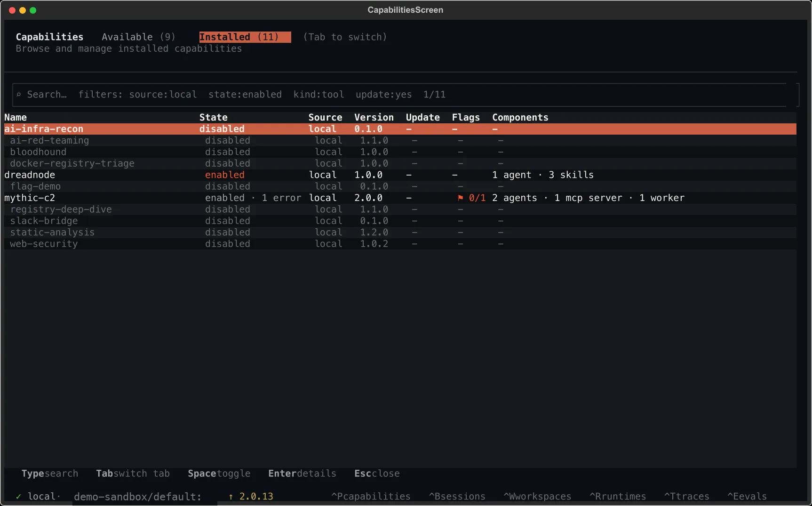Switch to the Available (9) tab
This screenshot has height=506, width=812.
[138, 37]
